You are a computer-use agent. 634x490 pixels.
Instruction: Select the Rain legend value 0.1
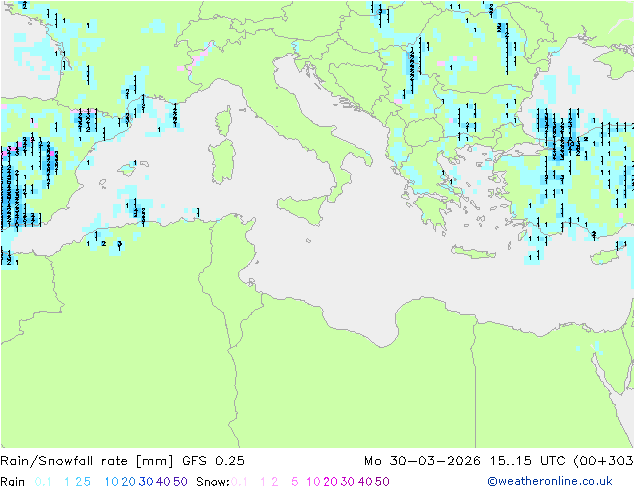pos(43,482)
